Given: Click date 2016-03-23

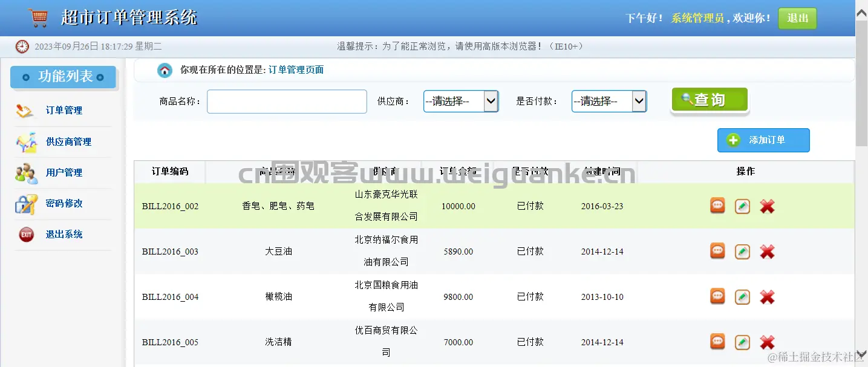Looking at the screenshot, I should 602,206.
